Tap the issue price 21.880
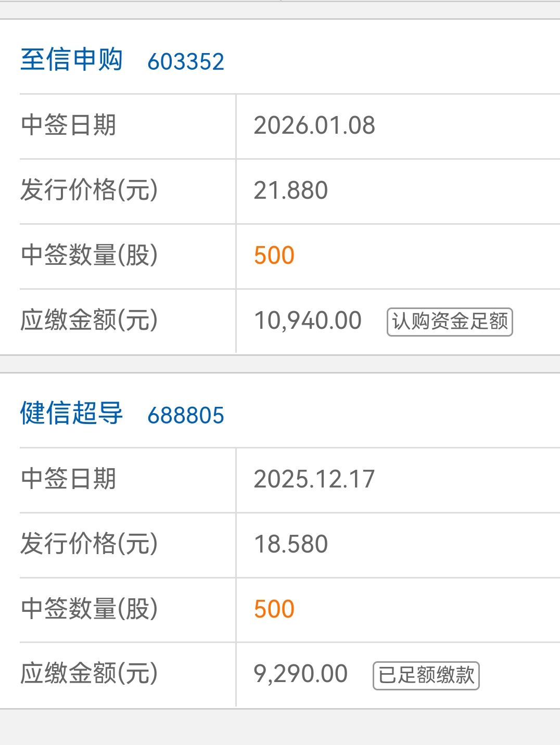 point(291,190)
